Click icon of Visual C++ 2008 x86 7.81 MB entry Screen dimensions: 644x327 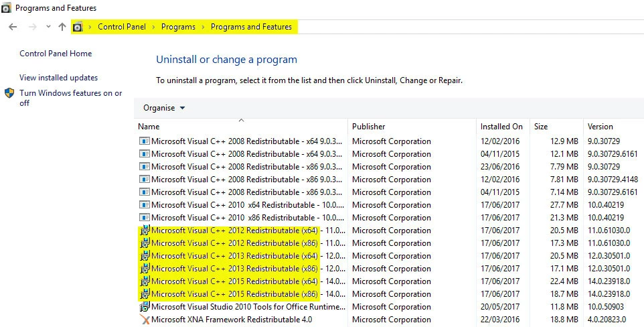144,180
